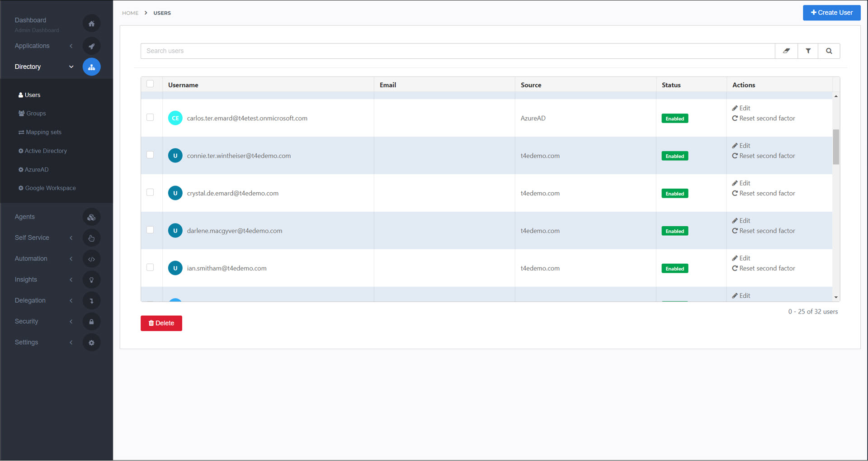
Task: Expand the Self Service chevron
Action: coord(71,238)
